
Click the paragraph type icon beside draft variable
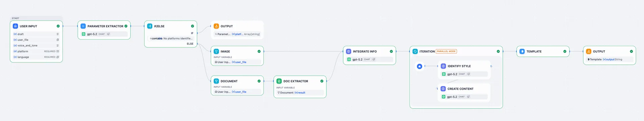(58, 34)
